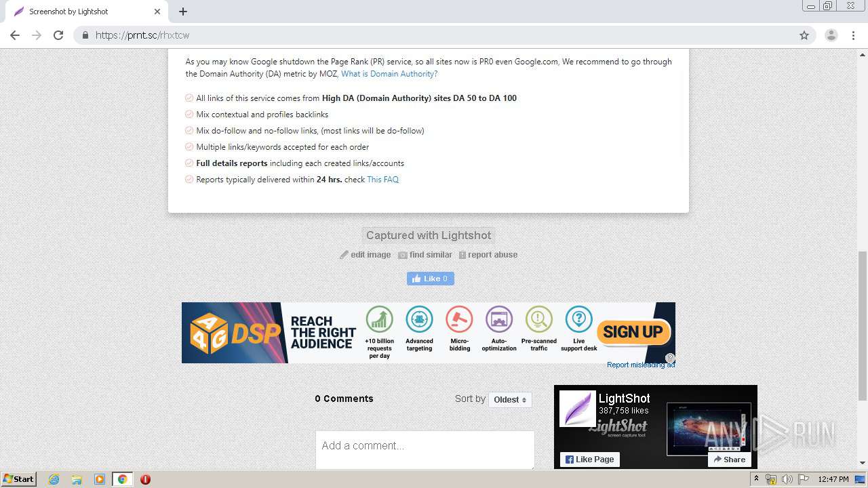Bookmark this page with the star

804,35
